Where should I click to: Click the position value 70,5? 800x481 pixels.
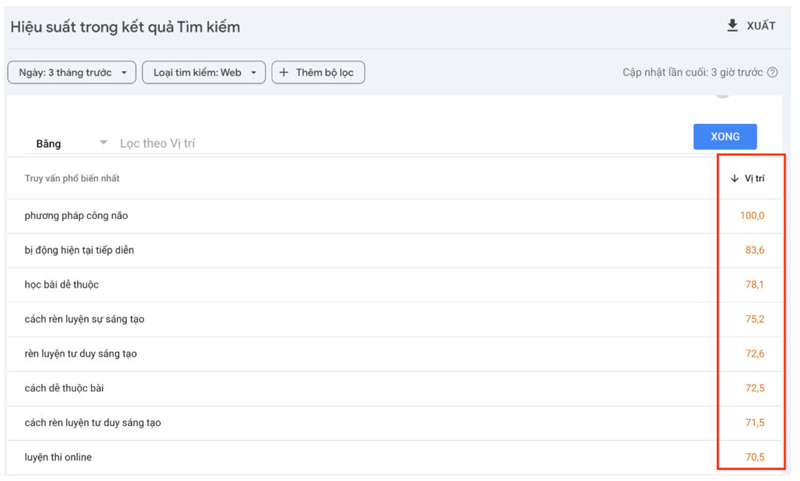point(754,457)
